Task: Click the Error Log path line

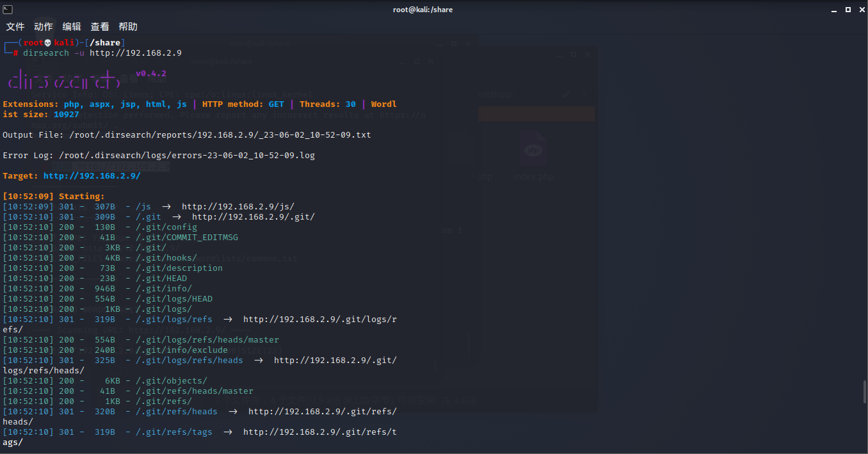Action: click(x=159, y=156)
